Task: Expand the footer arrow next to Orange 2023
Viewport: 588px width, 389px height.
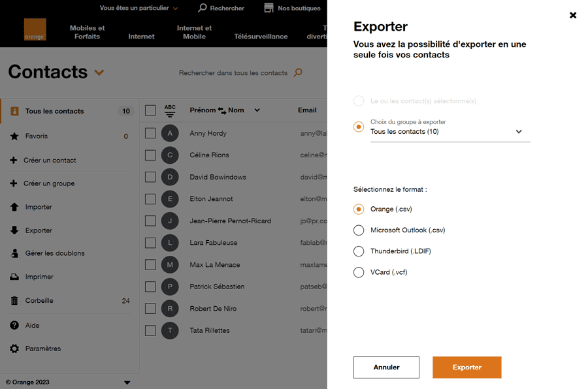Action: (127, 382)
